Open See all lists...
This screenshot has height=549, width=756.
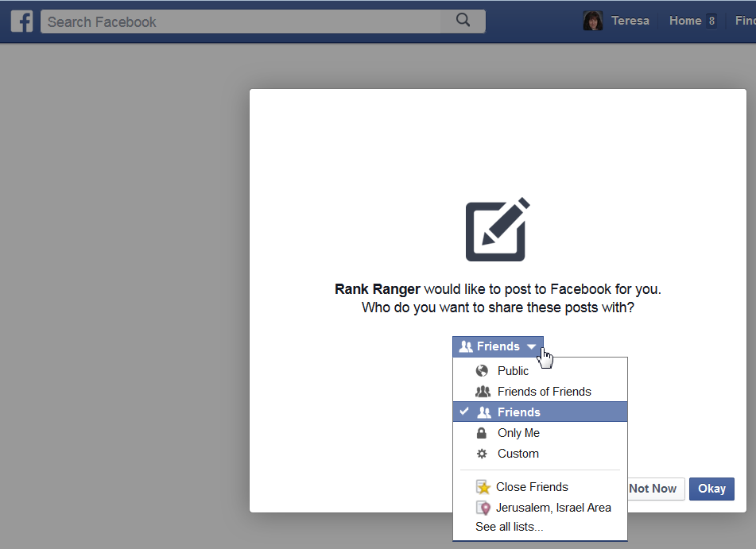tap(509, 527)
